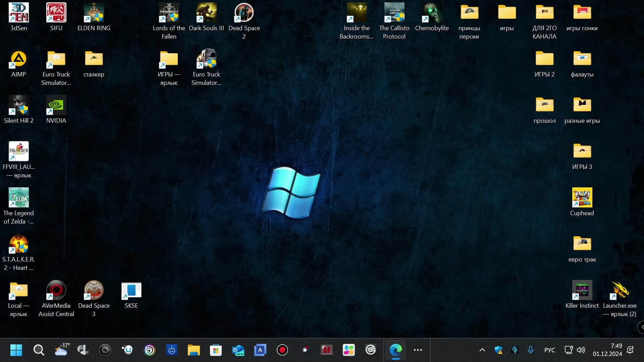Show more taskbar apps via three dots
This screenshot has height=362, width=644.
tap(418, 350)
